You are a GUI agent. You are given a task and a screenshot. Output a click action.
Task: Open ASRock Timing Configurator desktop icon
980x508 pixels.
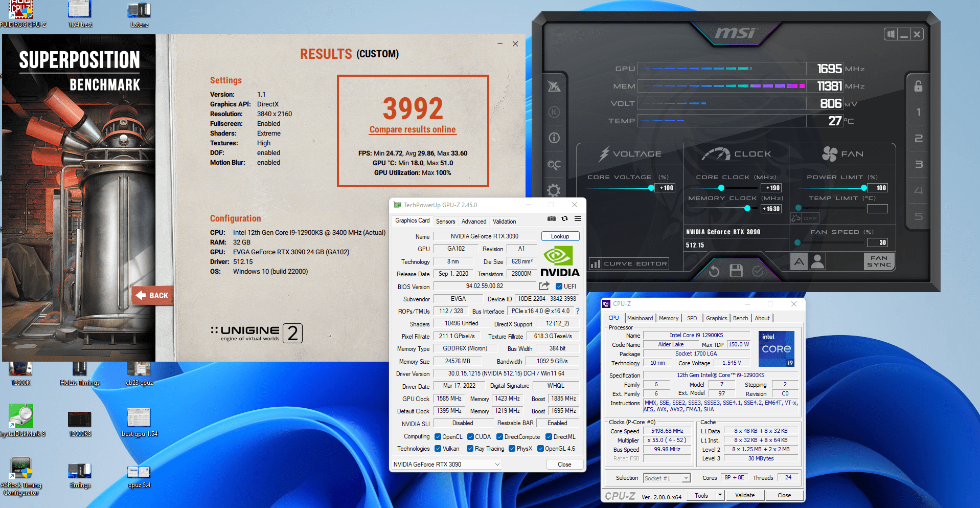[21, 476]
